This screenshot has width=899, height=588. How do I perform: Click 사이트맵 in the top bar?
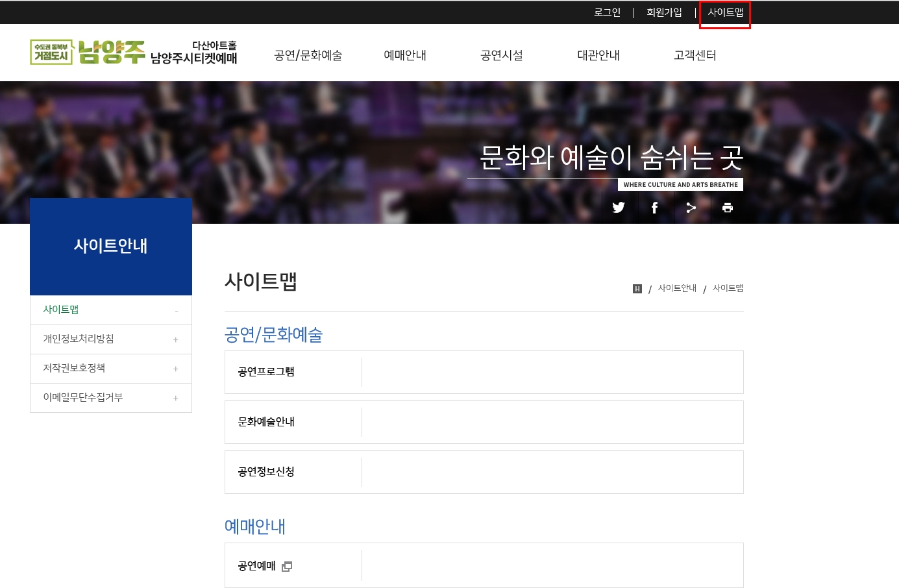(x=725, y=12)
